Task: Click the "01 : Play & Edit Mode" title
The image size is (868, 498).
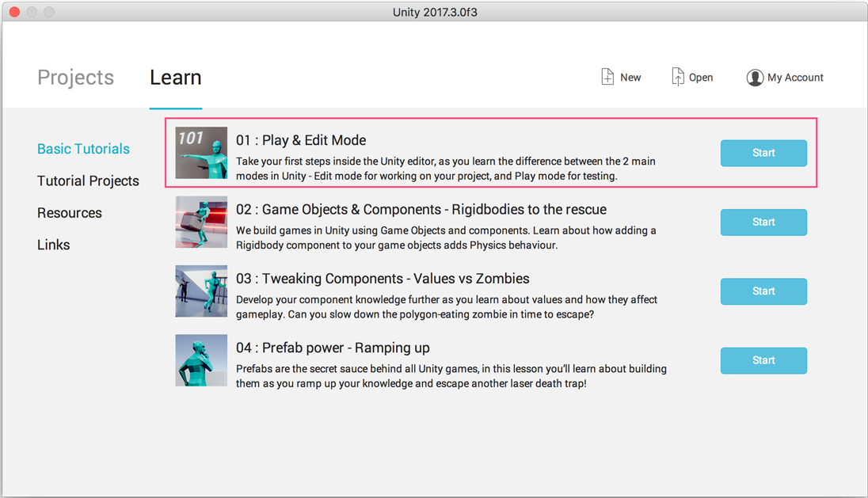Action: pos(301,140)
